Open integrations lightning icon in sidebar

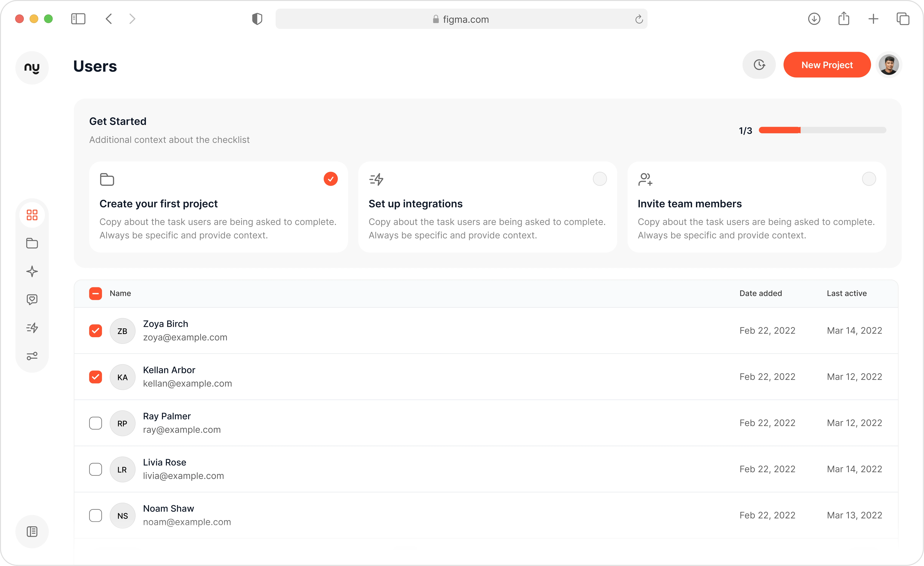[32, 328]
